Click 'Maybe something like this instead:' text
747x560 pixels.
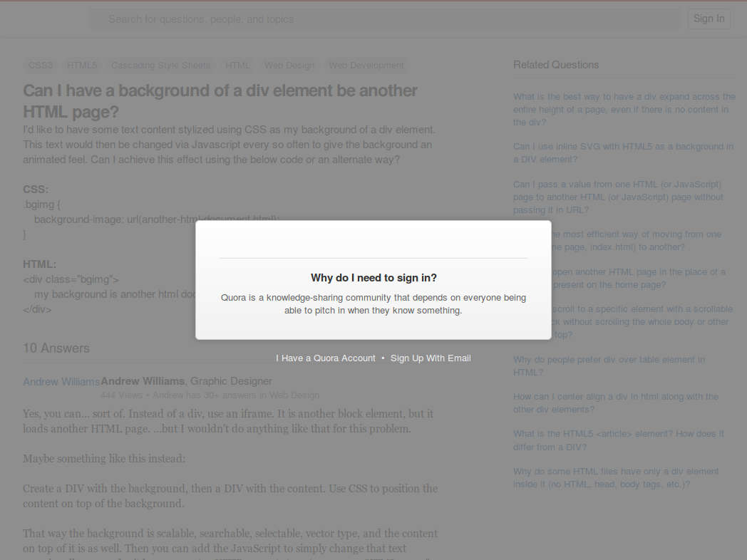[104, 459]
